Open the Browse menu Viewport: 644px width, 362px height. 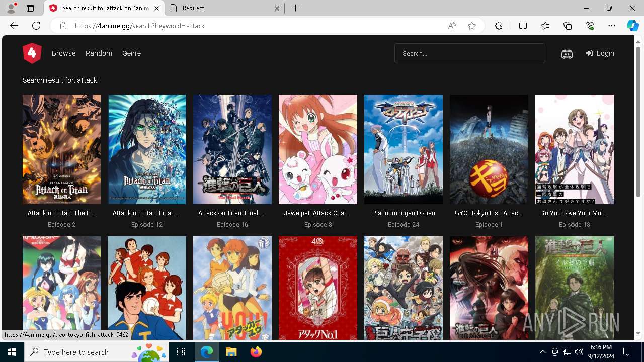(x=63, y=53)
